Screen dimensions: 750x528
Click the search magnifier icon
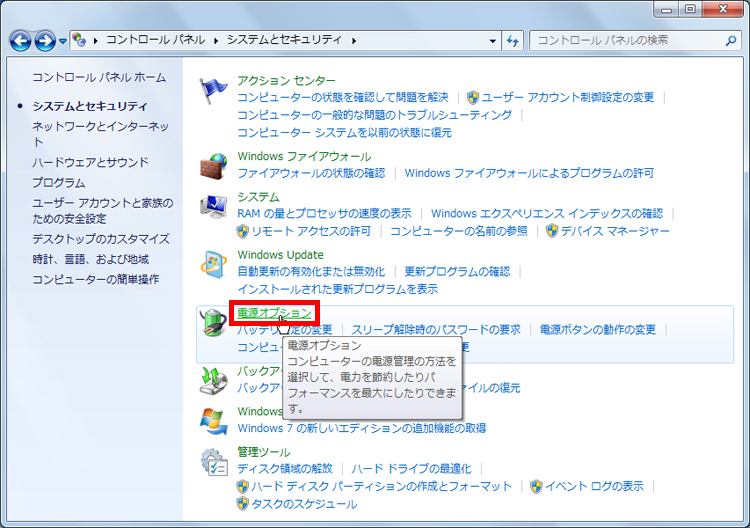tap(730, 41)
